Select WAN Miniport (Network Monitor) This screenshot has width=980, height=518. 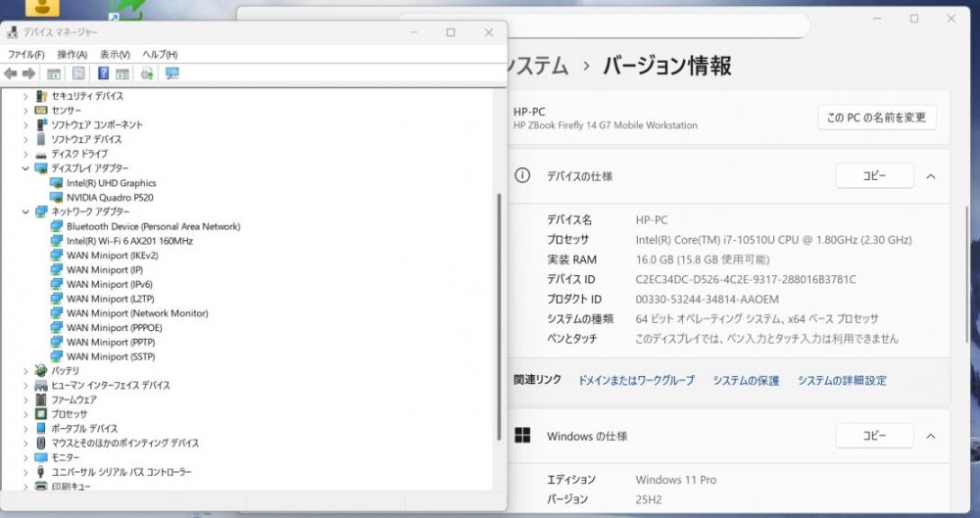coord(137,313)
